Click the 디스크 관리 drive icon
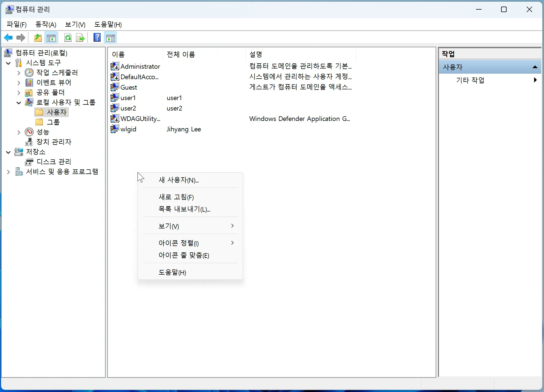 [x=29, y=162]
